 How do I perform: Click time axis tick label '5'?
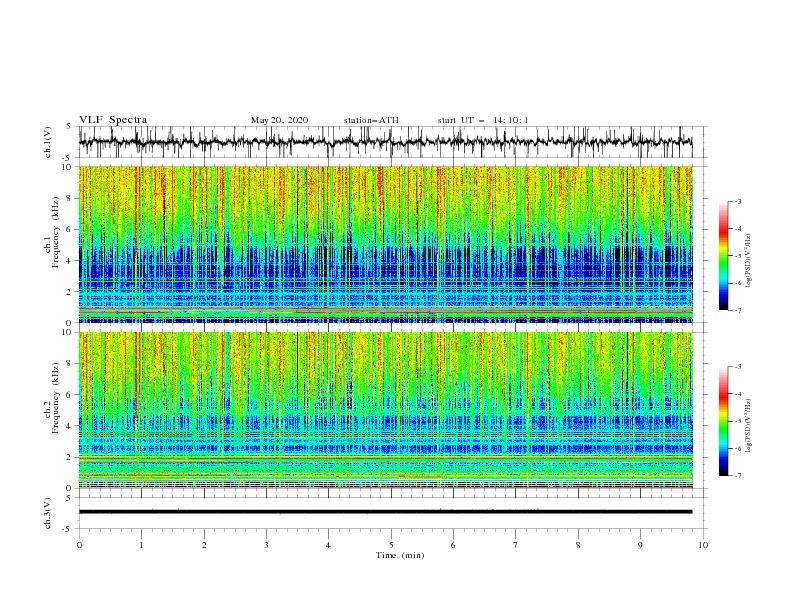(x=391, y=545)
